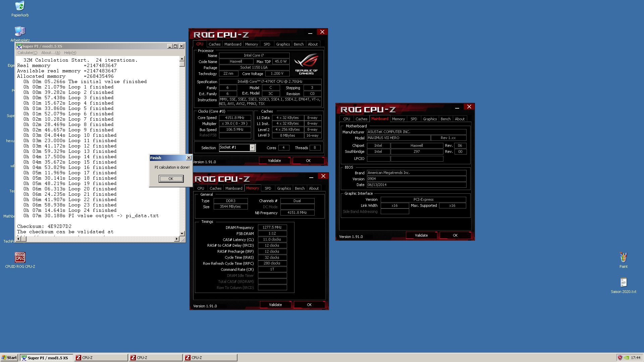Switch to Memory tab in CPU window

click(x=252, y=44)
